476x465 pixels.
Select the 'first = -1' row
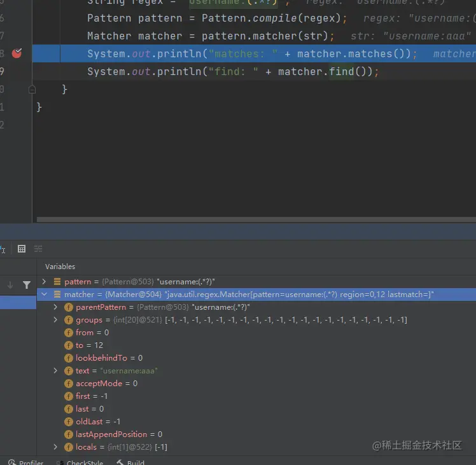[x=256, y=396]
